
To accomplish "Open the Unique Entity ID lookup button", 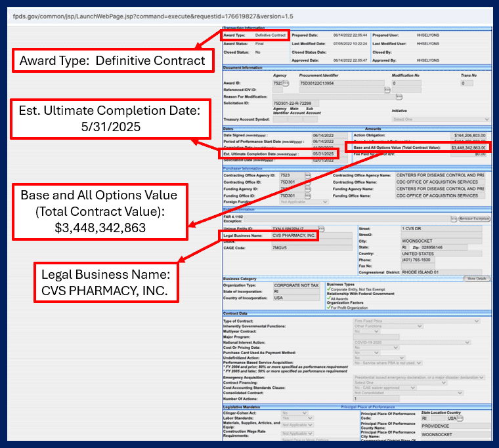I will 322,229.
